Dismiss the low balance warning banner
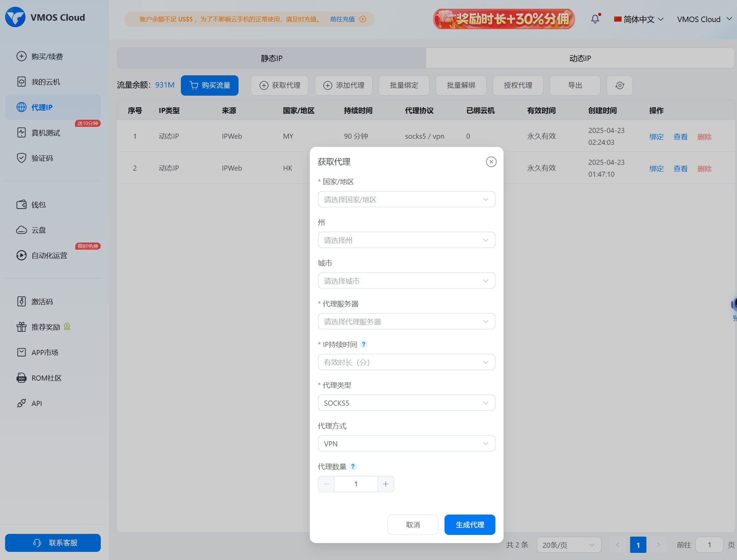 pos(363,19)
